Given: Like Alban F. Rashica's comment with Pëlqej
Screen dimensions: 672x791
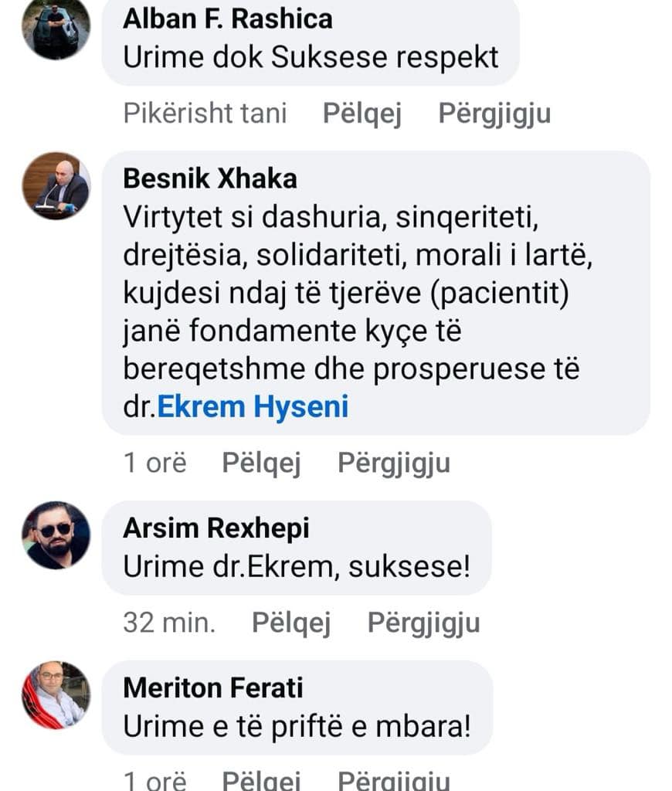Looking at the screenshot, I should (x=361, y=114).
